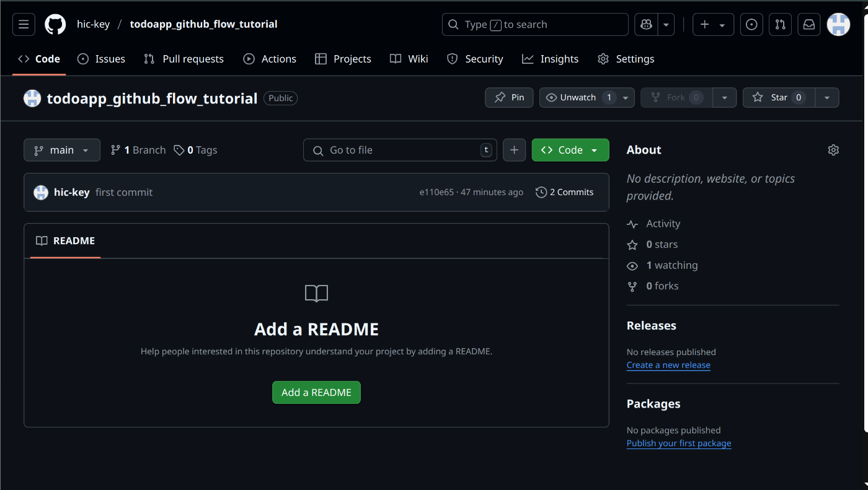The width and height of the screenshot is (868, 490).
Task: Open the repository Settings tab
Action: tap(626, 59)
